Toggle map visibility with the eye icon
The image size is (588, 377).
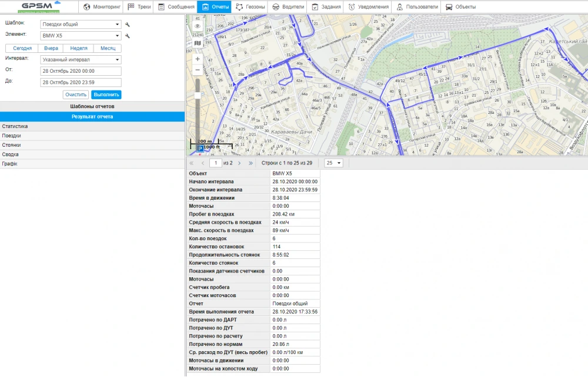(198, 26)
